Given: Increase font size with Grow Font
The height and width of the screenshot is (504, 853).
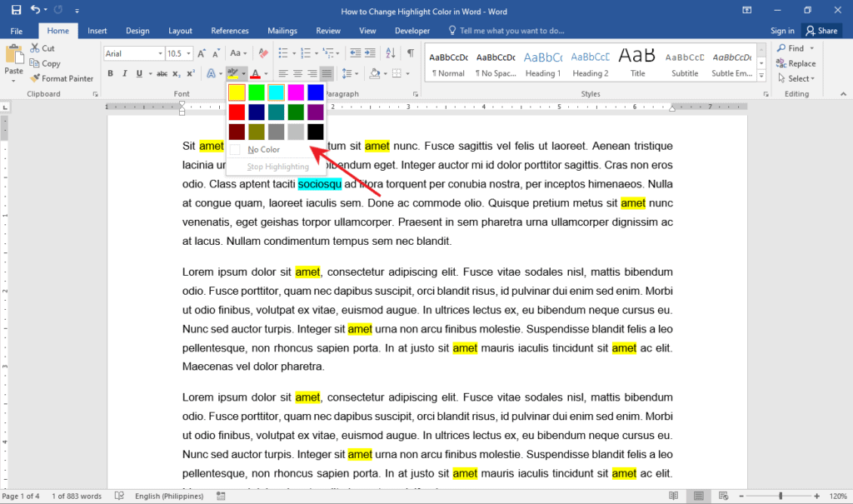Looking at the screenshot, I should (202, 53).
